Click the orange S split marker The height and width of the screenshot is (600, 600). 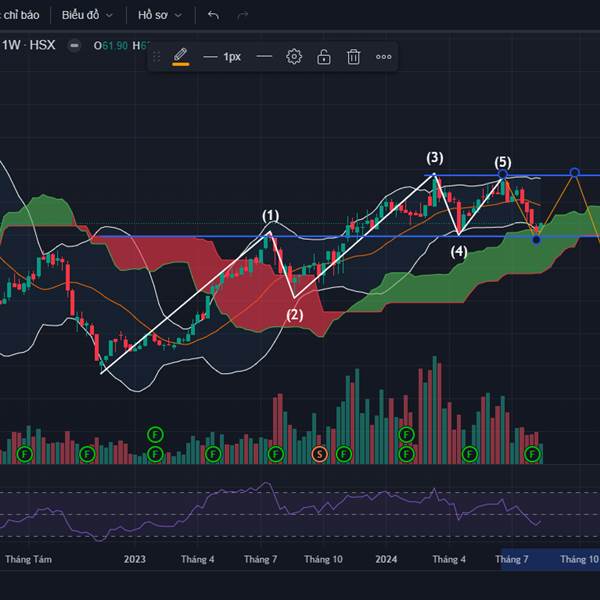pos(320,454)
